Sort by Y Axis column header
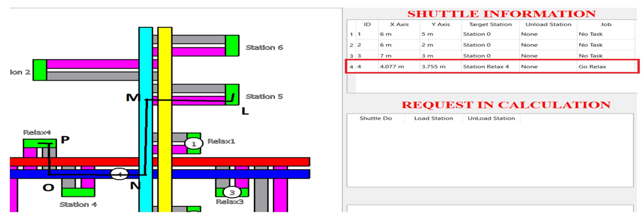Viewport: 644px width, 221px height. point(441,24)
